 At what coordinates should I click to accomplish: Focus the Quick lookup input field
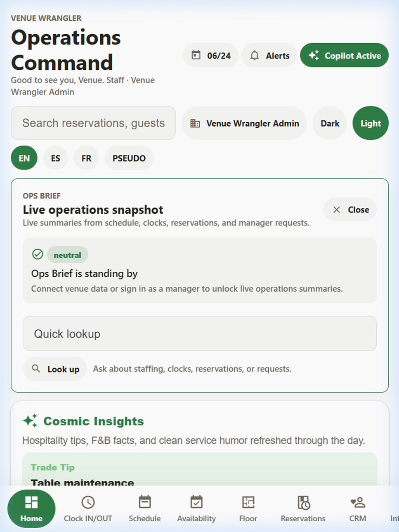pyautogui.click(x=200, y=334)
